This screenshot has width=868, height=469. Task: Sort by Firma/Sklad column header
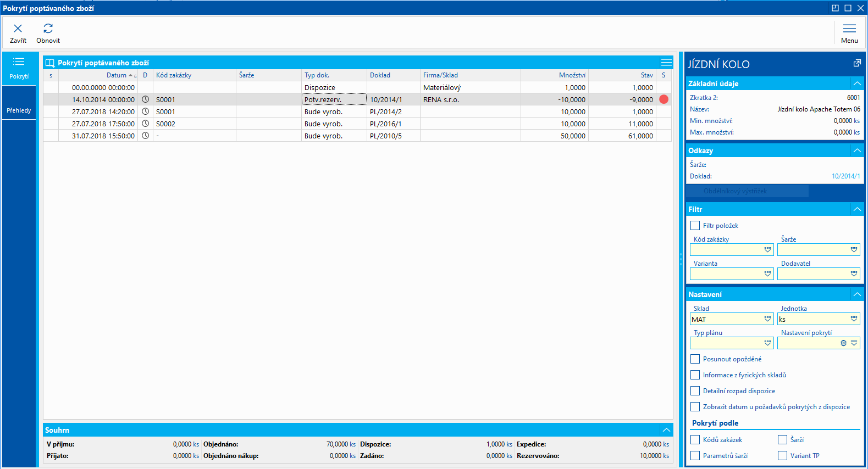[471, 75]
